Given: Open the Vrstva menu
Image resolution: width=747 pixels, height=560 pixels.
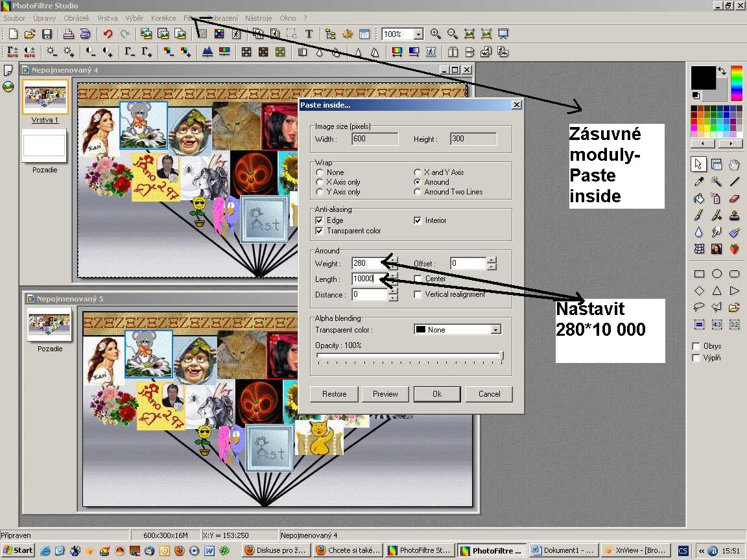Looking at the screenshot, I should pos(108,18).
